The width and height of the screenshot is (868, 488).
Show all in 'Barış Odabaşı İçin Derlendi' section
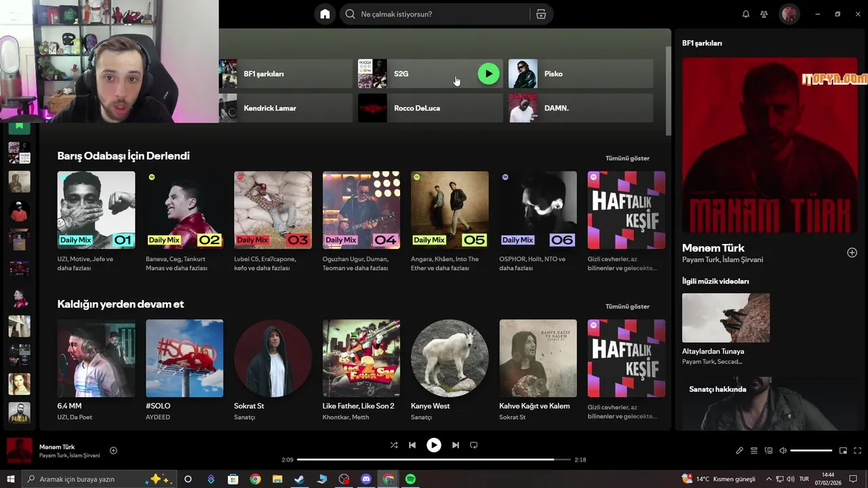click(627, 158)
